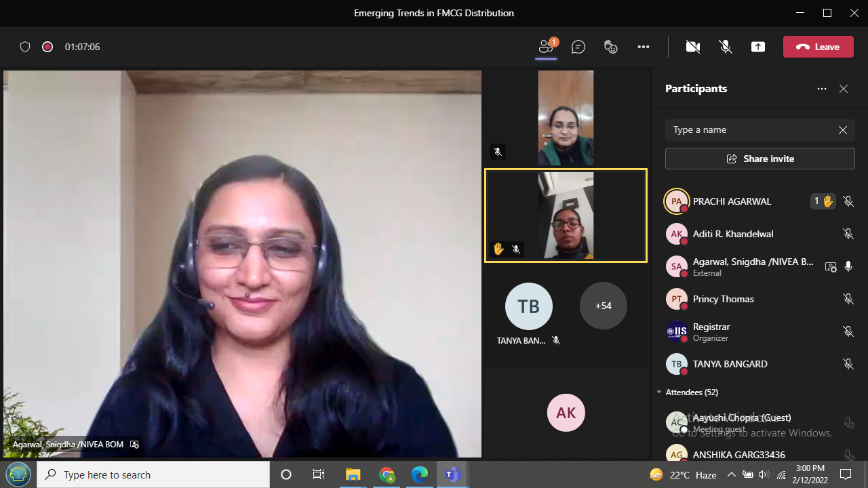Open the reactions and raise hand icon
The height and width of the screenshot is (488, 868).
611,47
